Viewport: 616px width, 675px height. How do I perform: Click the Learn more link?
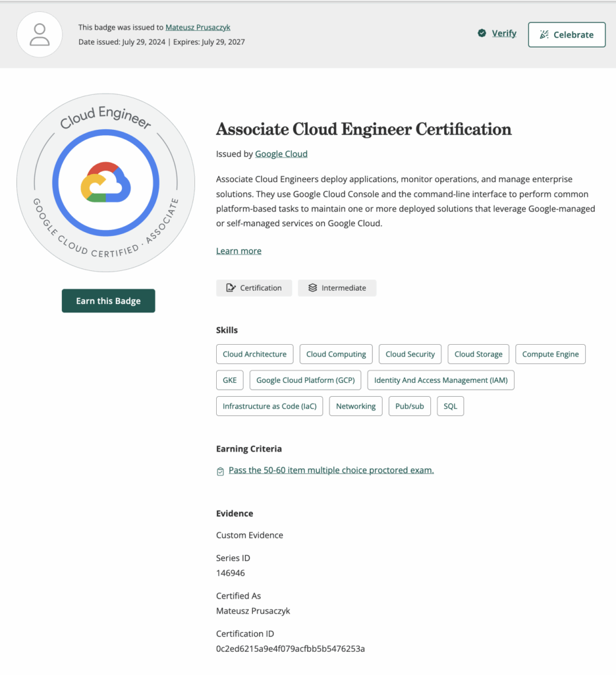[238, 250]
